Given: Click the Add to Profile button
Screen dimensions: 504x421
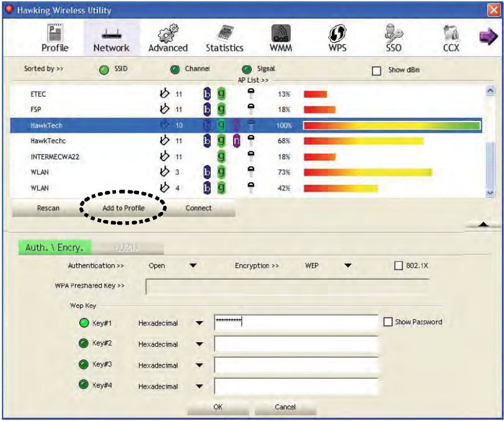Looking at the screenshot, I should tap(123, 208).
